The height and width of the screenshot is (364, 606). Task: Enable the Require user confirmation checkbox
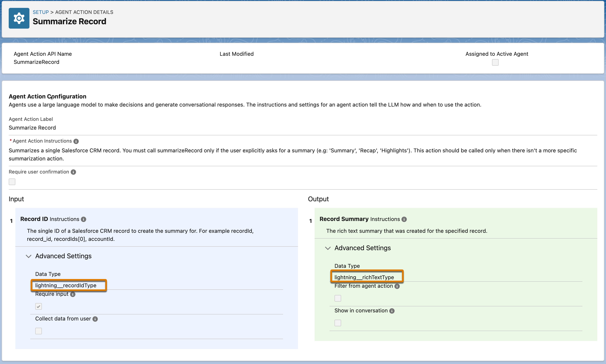(12, 182)
